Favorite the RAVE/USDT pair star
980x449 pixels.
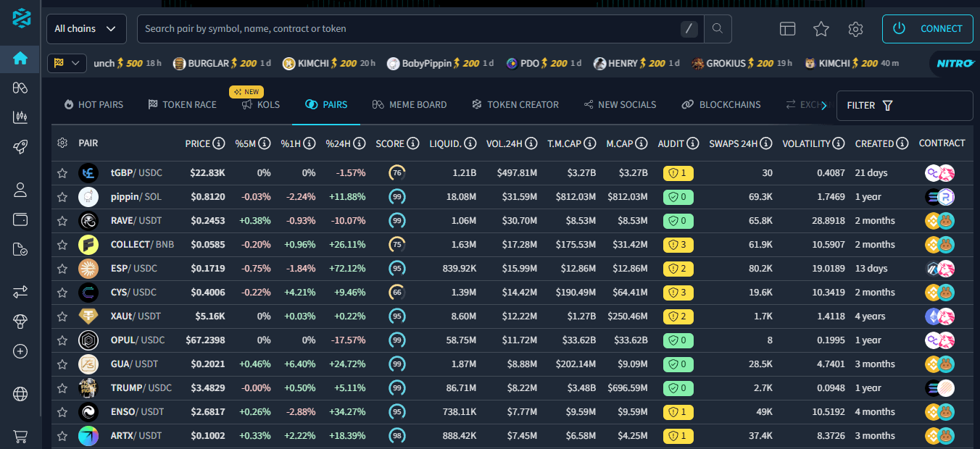(62, 221)
